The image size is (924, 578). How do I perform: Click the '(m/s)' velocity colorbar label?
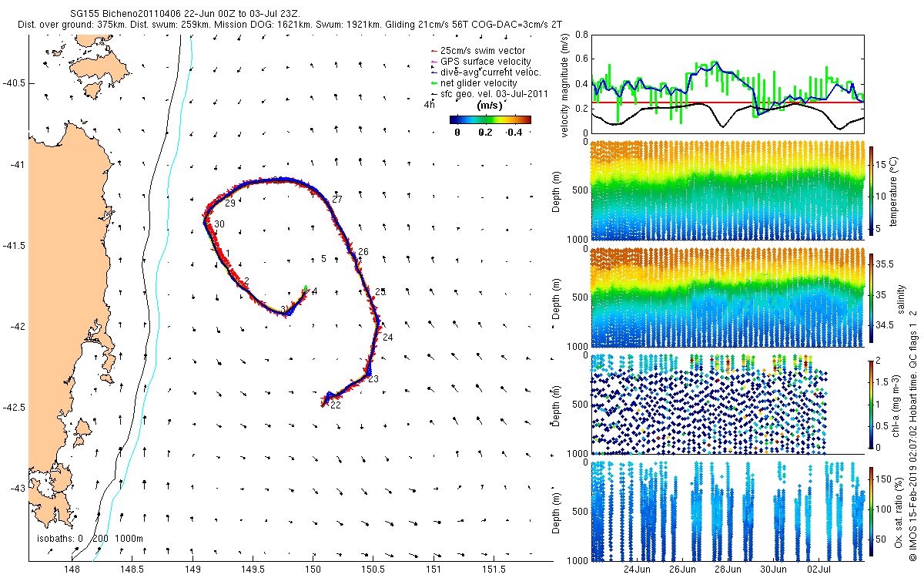click(490, 106)
